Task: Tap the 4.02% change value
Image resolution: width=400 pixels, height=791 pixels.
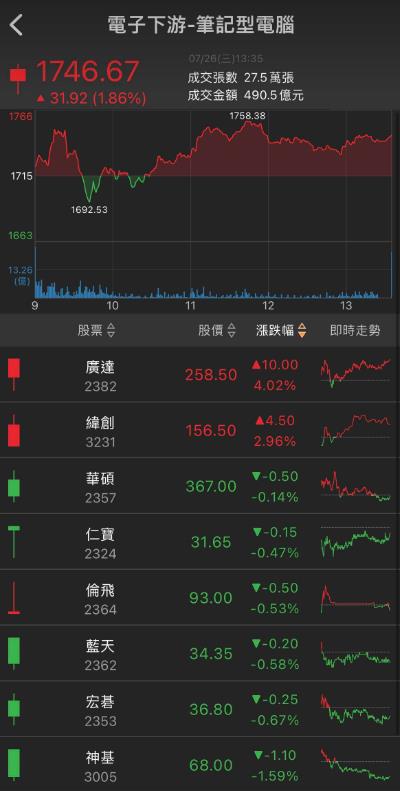Action: pos(274,386)
